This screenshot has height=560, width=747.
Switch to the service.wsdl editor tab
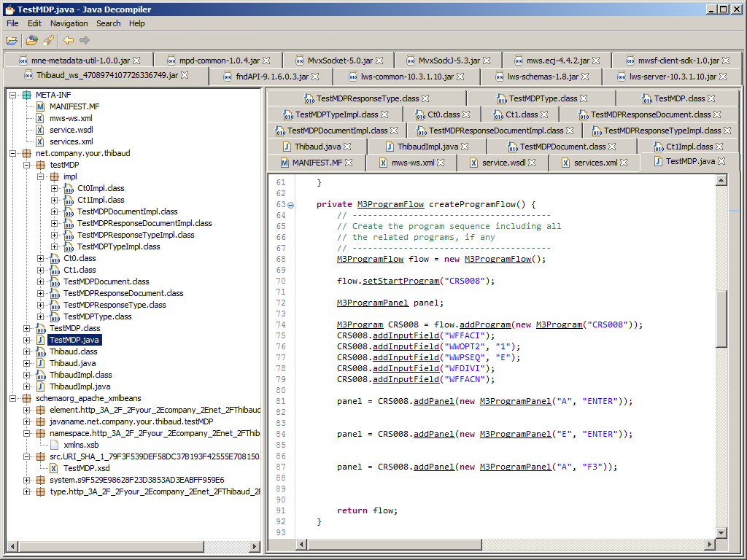503,162
